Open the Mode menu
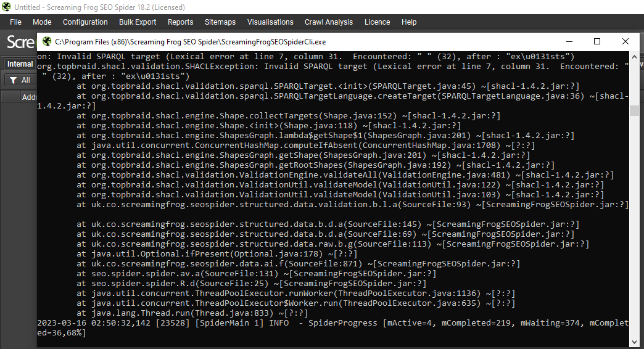The image size is (644, 349). pyautogui.click(x=42, y=22)
